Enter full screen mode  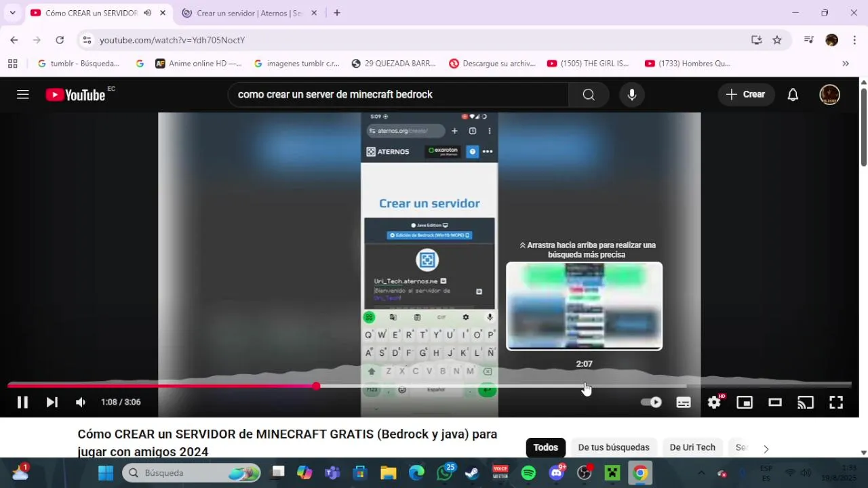836,403
